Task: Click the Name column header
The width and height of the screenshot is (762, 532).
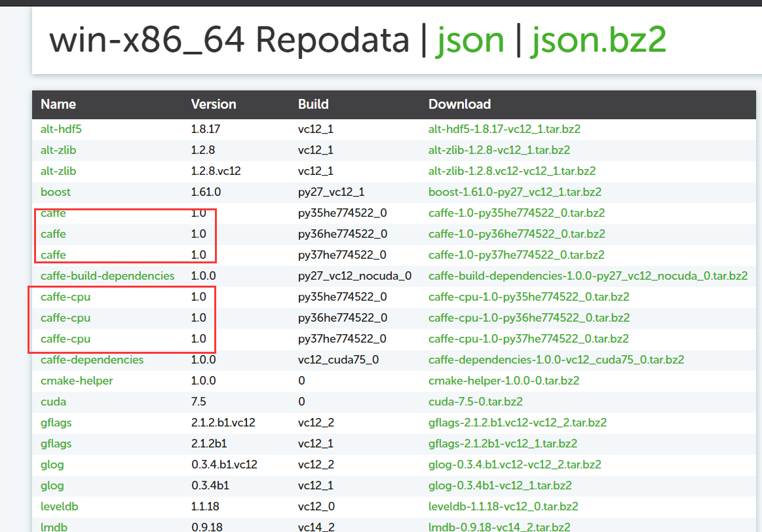Action: [58, 104]
